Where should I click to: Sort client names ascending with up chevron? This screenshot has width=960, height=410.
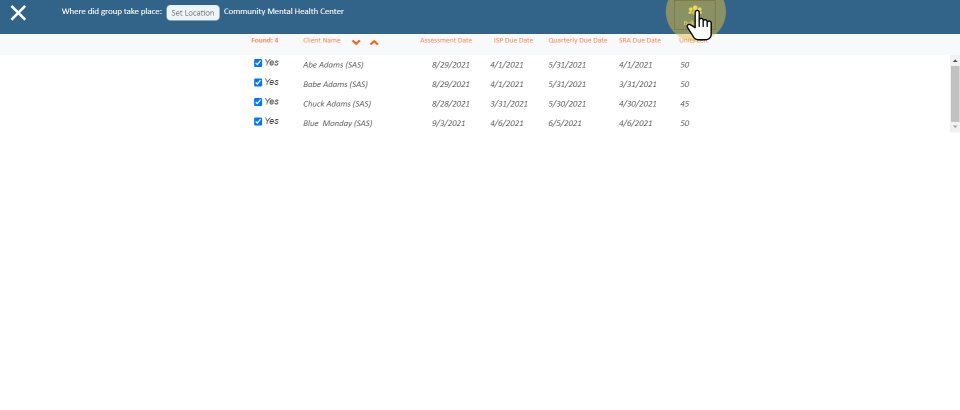tap(374, 42)
